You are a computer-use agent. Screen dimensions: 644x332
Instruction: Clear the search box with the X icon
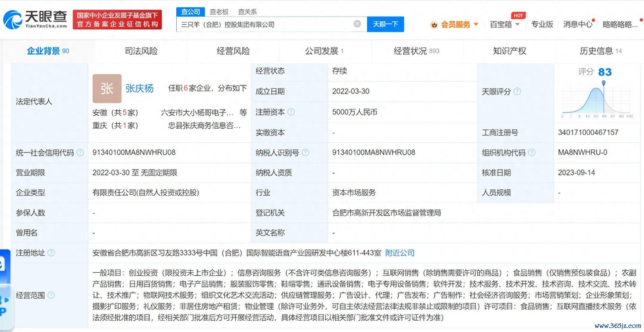click(x=357, y=24)
